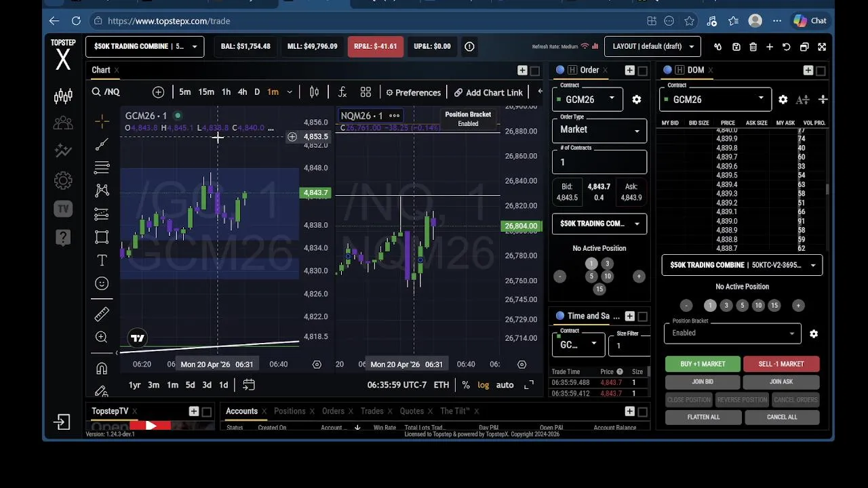Open the patterns drawing tool
Viewport: 868px width, 488px height.
pos(102,190)
